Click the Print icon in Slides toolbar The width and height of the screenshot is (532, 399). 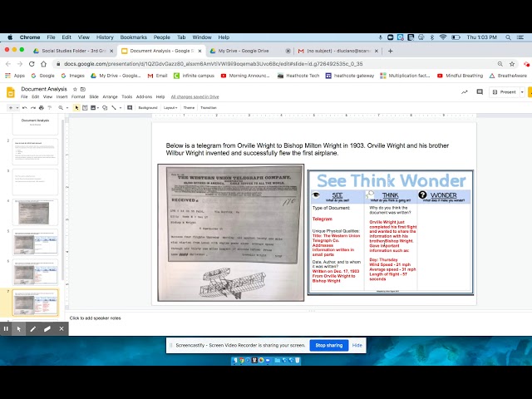(42, 107)
